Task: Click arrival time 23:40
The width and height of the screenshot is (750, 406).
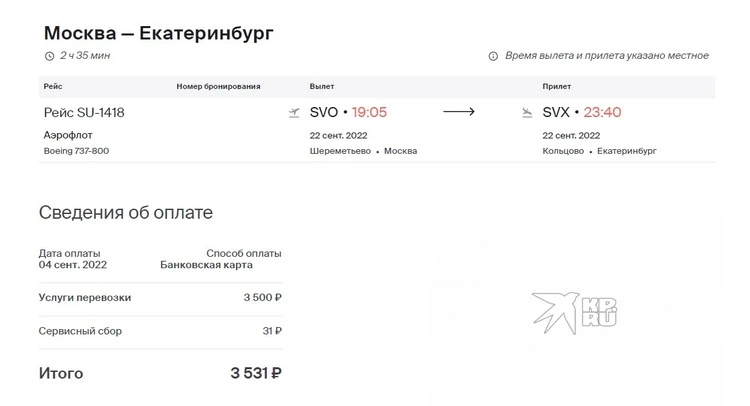Action: coord(602,112)
